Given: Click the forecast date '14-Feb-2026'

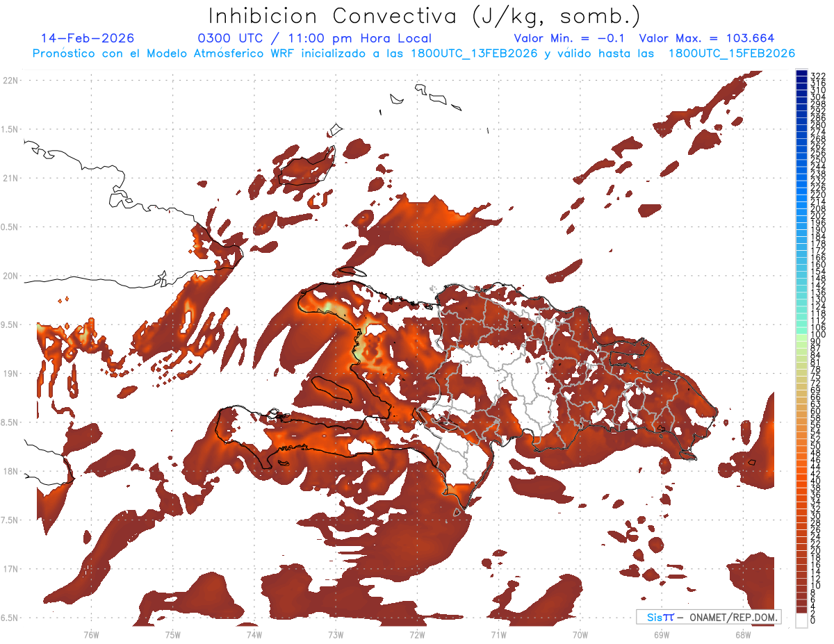Looking at the screenshot, I should (87, 38).
